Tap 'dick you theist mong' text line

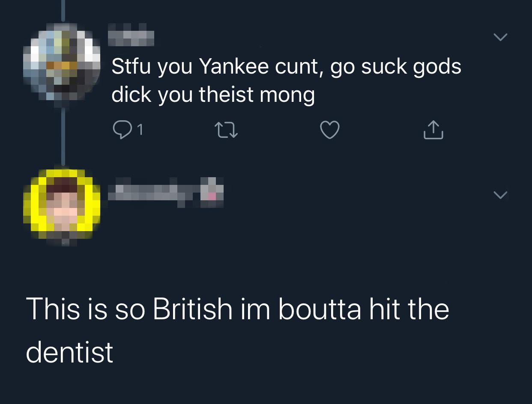[x=213, y=95]
